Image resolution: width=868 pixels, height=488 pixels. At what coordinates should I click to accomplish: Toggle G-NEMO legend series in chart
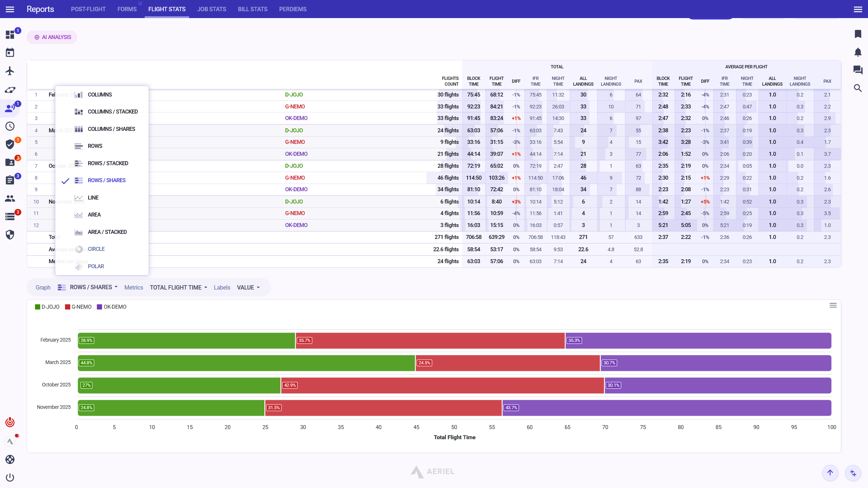click(x=78, y=307)
